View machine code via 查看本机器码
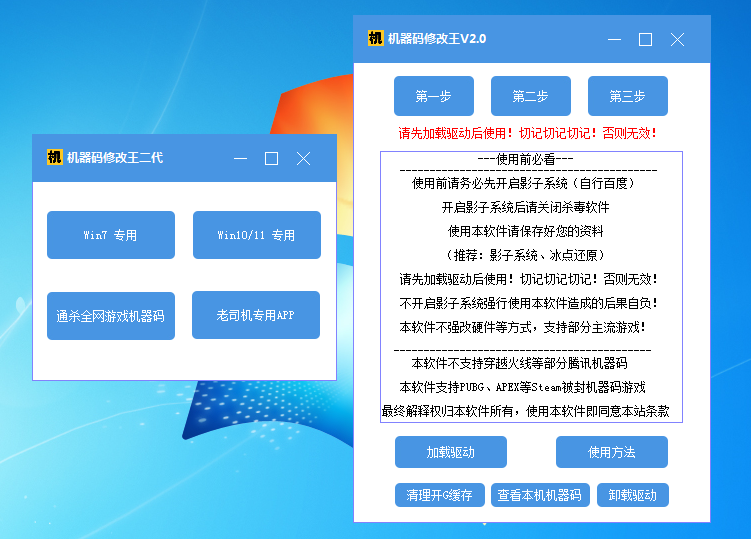 [540, 495]
